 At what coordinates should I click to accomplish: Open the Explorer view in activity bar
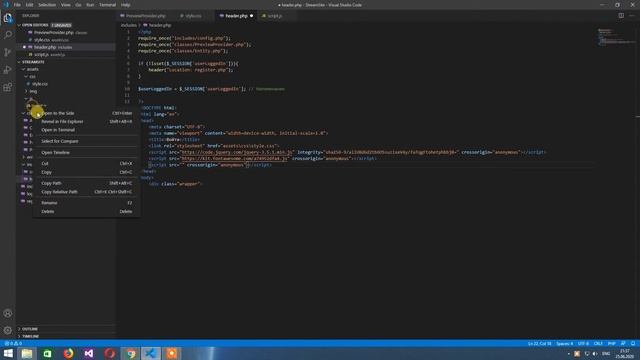8,18
